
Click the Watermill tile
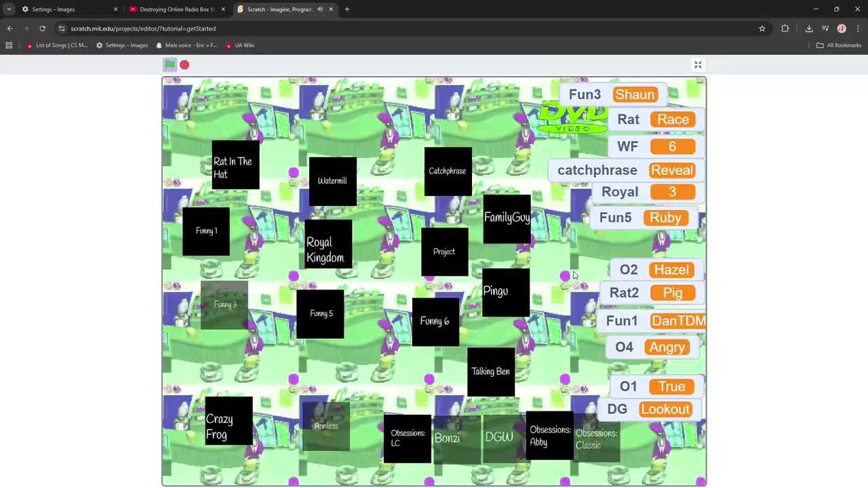(x=332, y=181)
